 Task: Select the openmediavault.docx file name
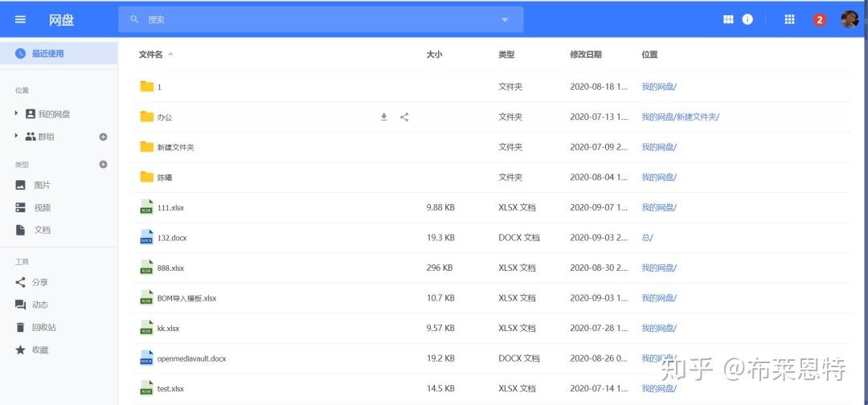[191, 358]
